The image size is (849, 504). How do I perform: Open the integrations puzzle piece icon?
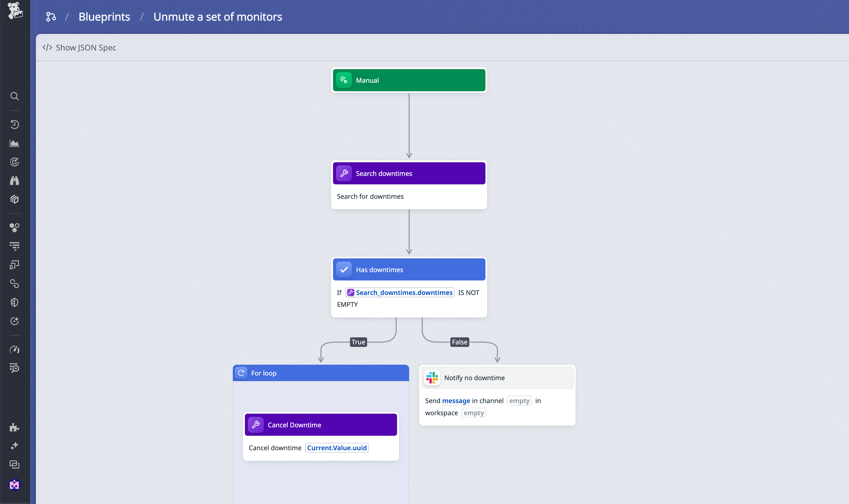click(x=14, y=427)
